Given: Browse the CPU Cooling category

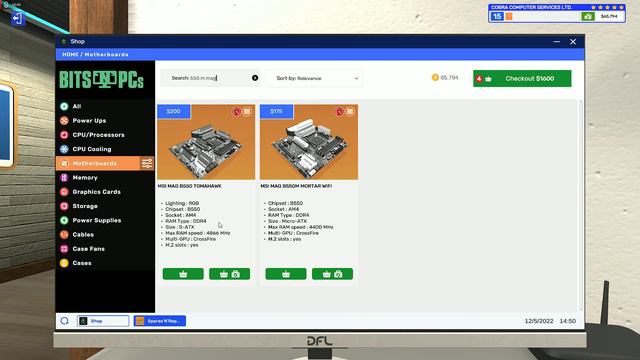Looking at the screenshot, I should pos(105,149).
